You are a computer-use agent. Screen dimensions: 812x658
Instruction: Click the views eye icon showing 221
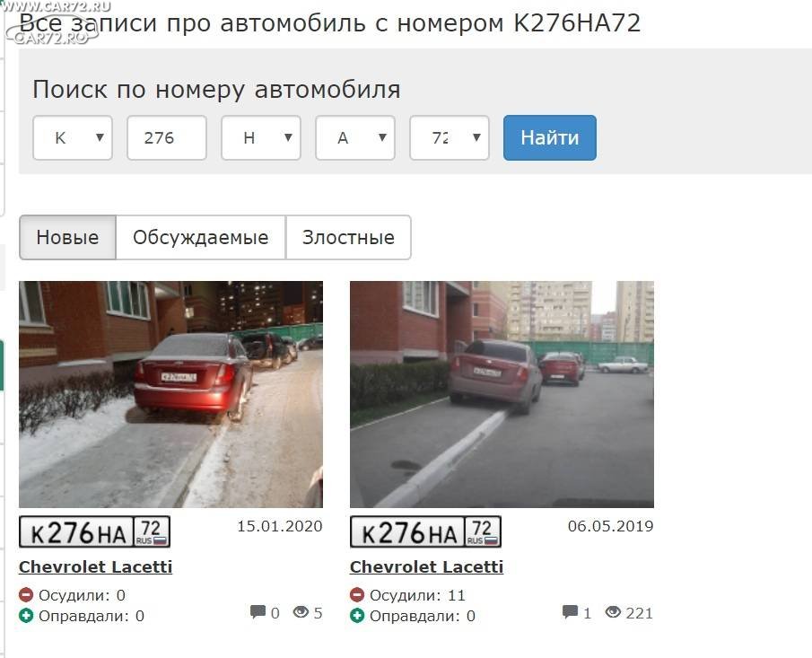pos(613,612)
